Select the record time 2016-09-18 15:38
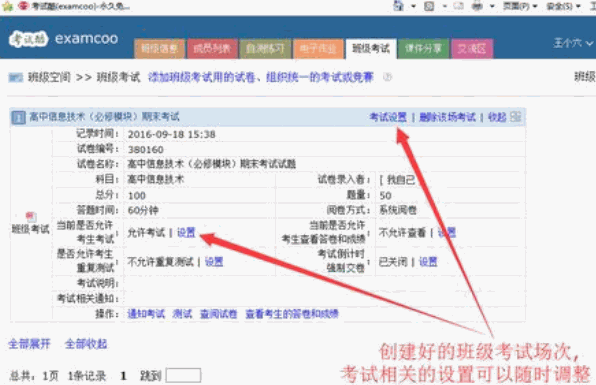Image resolution: width=596 pixels, height=385 pixels. pyautogui.click(x=171, y=134)
